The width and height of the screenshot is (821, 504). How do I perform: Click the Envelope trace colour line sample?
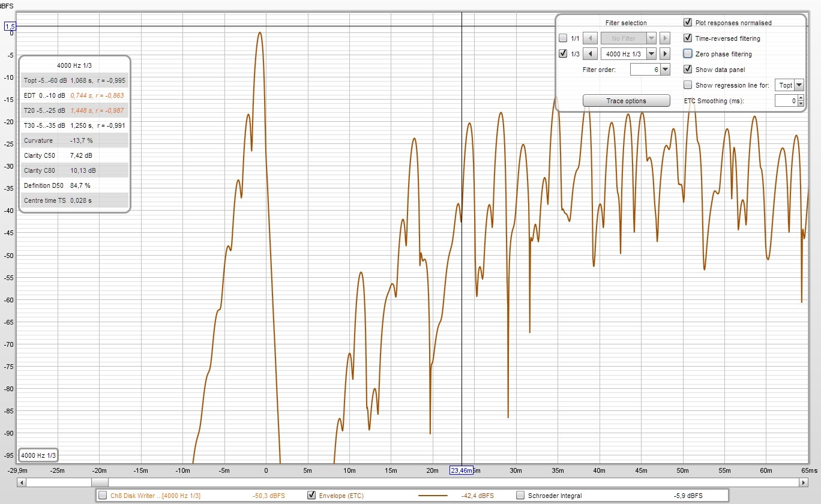(433, 496)
